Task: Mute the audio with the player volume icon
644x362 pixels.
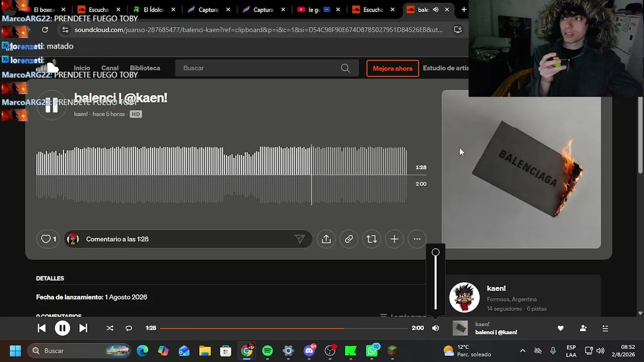Action: (436, 328)
